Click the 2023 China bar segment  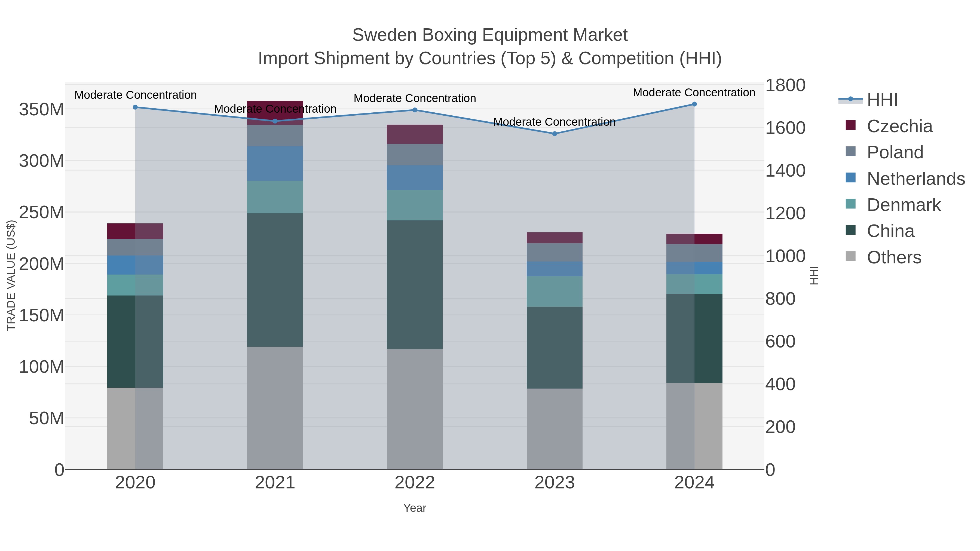click(554, 347)
